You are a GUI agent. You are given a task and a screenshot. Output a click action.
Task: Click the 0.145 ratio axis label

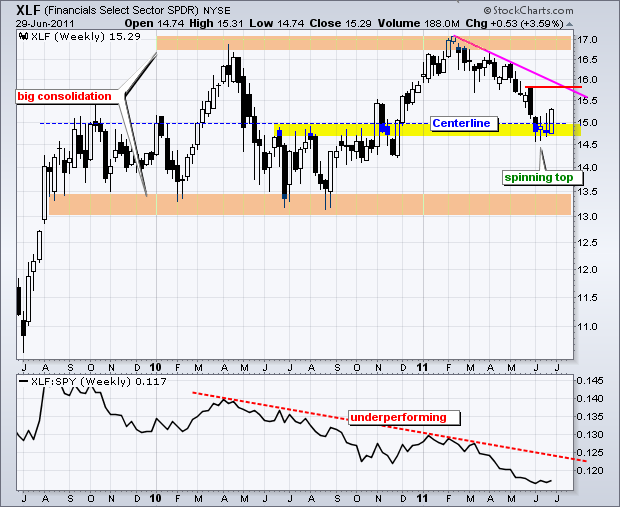(x=590, y=381)
